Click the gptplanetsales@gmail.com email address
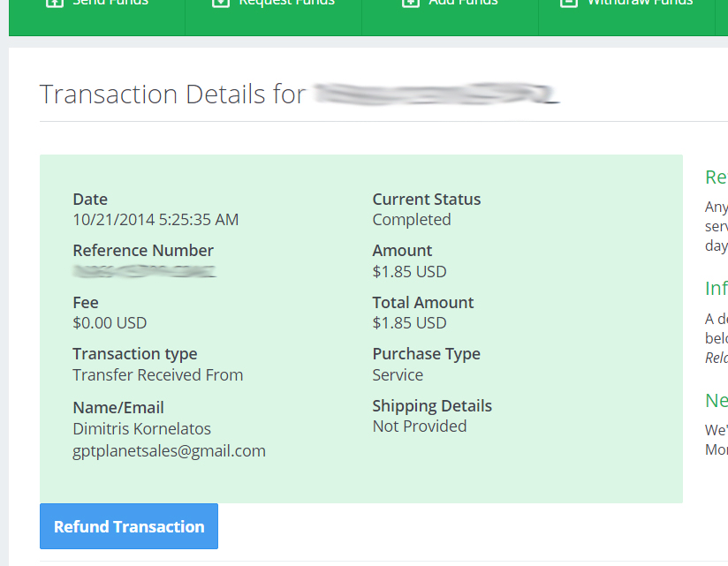This screenshot has width=728, height=566. tap(169, 450)
